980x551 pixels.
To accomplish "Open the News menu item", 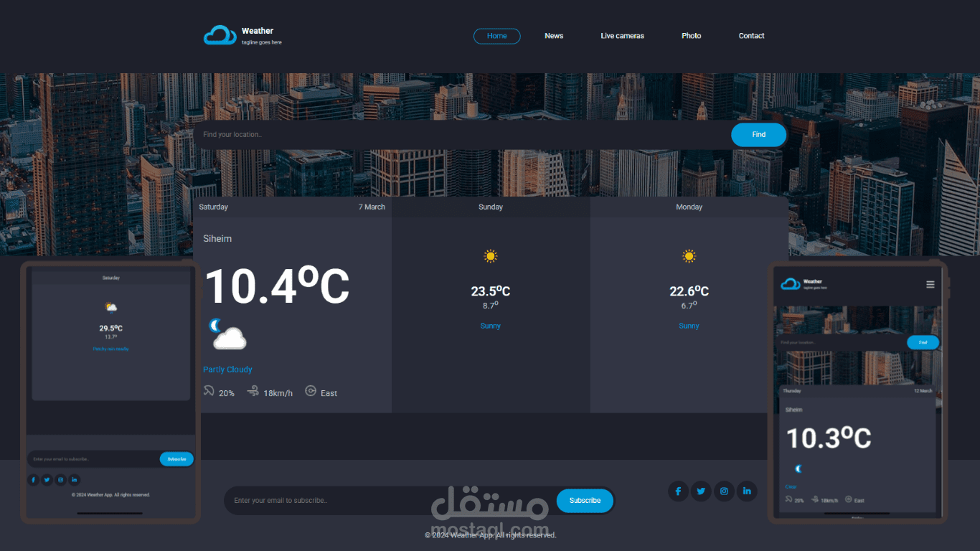I will point(554,35).
